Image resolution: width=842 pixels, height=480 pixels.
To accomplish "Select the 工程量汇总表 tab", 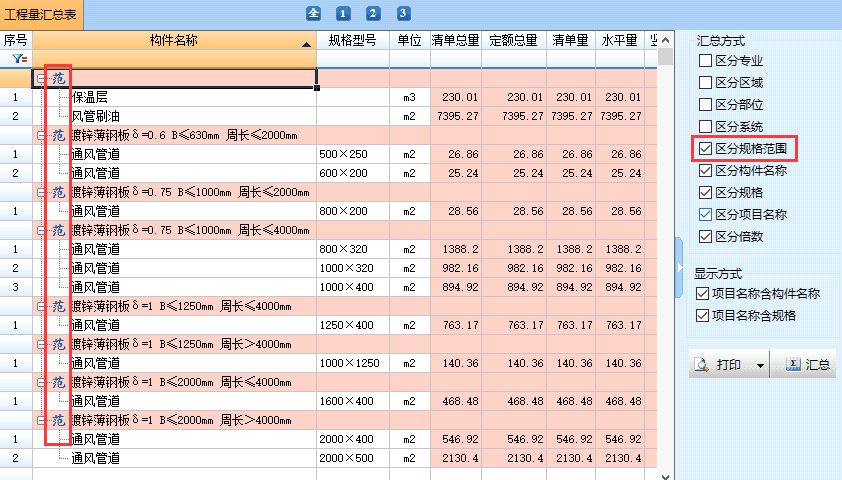I will 42,14.
